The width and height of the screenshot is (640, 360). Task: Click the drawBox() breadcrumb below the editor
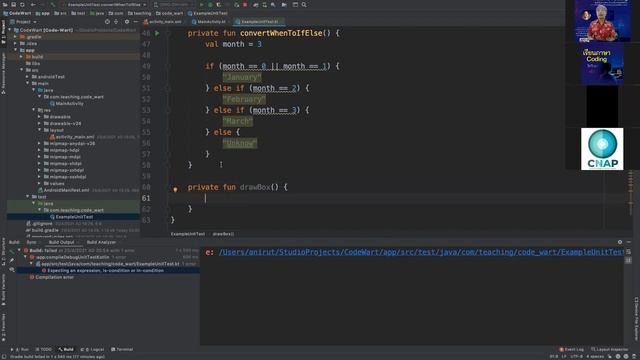[x=223, y=234]
